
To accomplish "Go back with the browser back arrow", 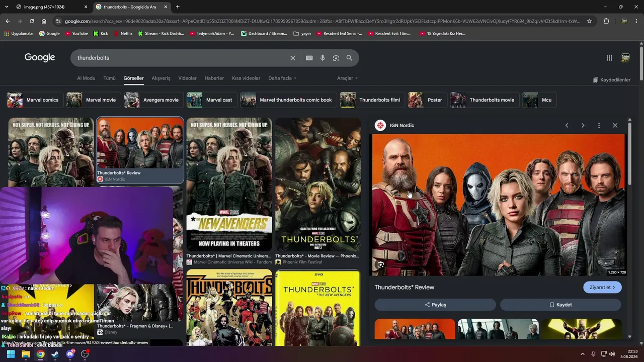I will 8,21.
